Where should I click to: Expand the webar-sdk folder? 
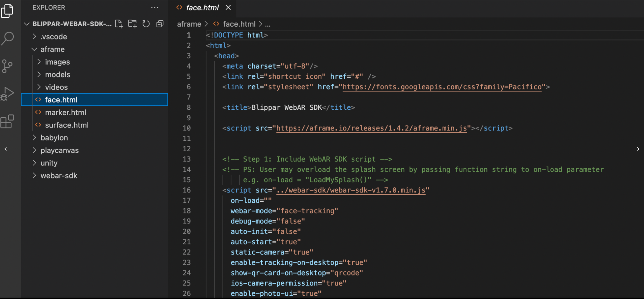[59, 176]
